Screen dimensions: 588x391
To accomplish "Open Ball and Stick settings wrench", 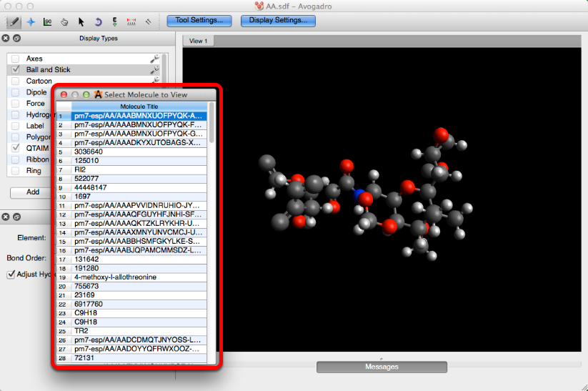I will click(154, 70).
